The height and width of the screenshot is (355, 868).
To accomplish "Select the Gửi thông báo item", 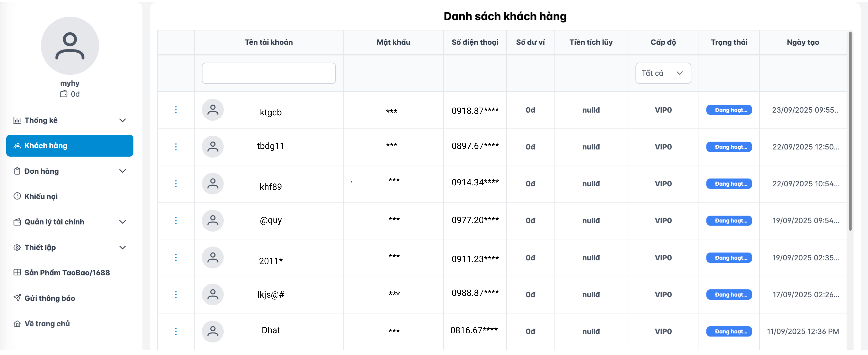I will (50, 298).
